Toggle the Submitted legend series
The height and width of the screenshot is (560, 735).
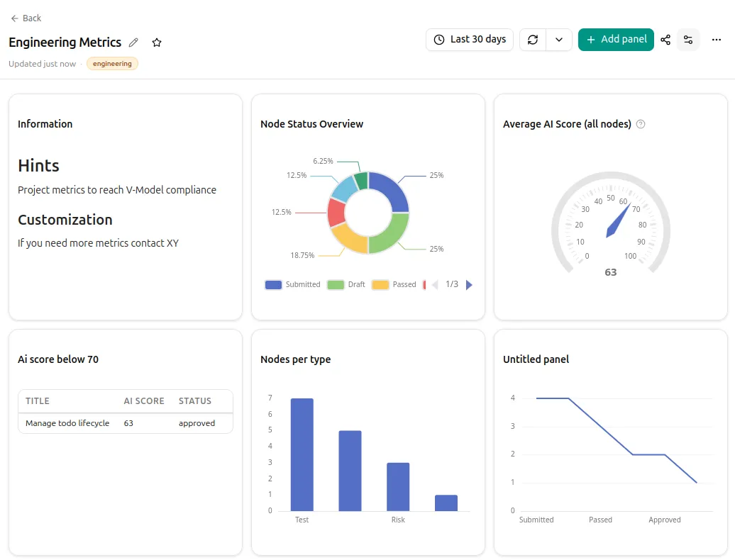[292, 285]
